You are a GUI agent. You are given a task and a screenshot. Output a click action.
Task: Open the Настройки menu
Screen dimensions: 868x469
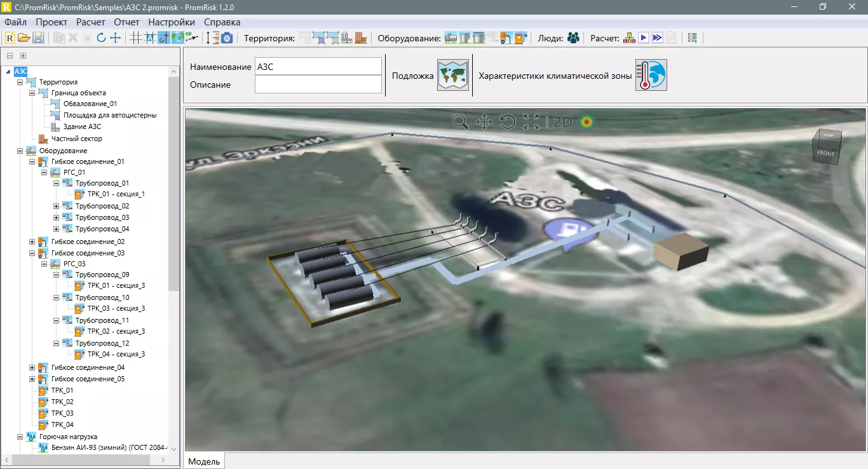click(x=171, y=22)
